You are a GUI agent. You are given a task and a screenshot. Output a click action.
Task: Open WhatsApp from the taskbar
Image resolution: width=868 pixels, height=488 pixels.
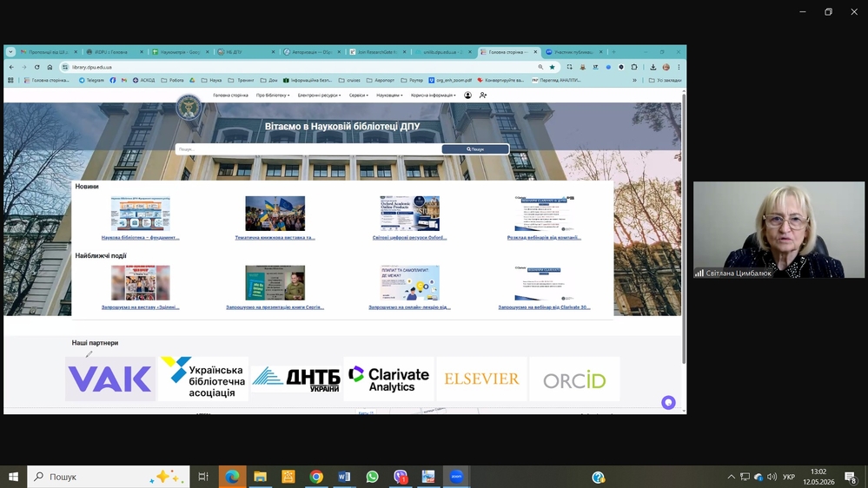(x=372, y=477)
